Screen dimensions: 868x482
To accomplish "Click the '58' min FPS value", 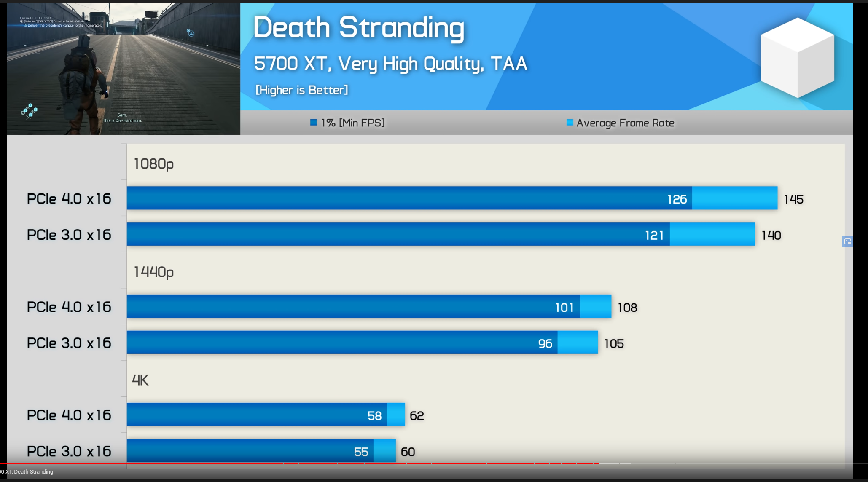I will (374, 416).
